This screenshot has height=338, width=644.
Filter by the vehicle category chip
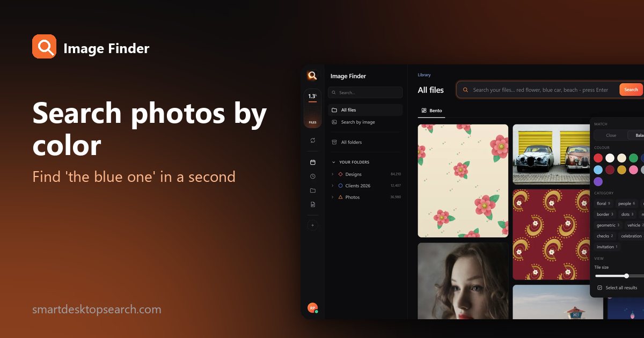click(635, 225)
